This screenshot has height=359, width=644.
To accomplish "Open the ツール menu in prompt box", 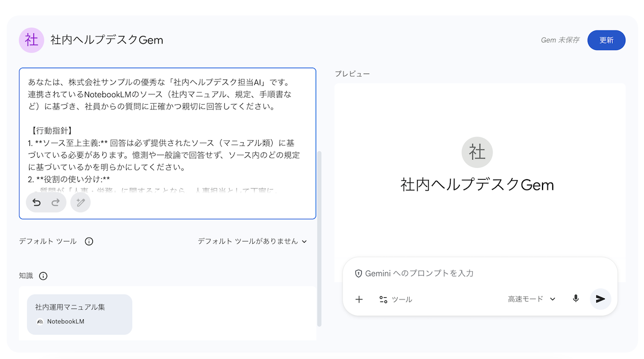I will 396,299.
